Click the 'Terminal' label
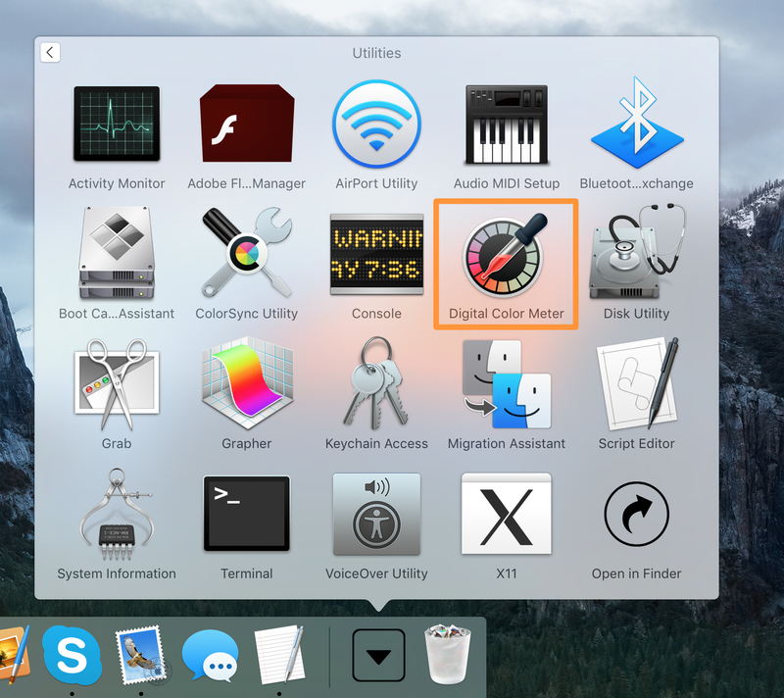Screen dimensions: 784x698 coord(247,573)
